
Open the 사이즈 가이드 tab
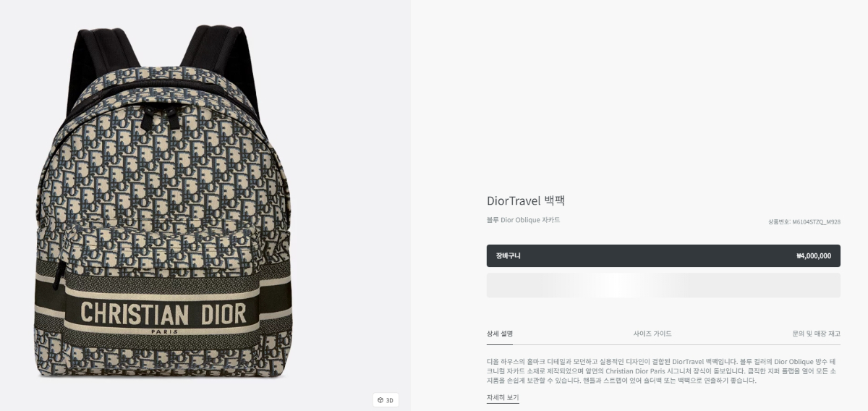[652, 334]
